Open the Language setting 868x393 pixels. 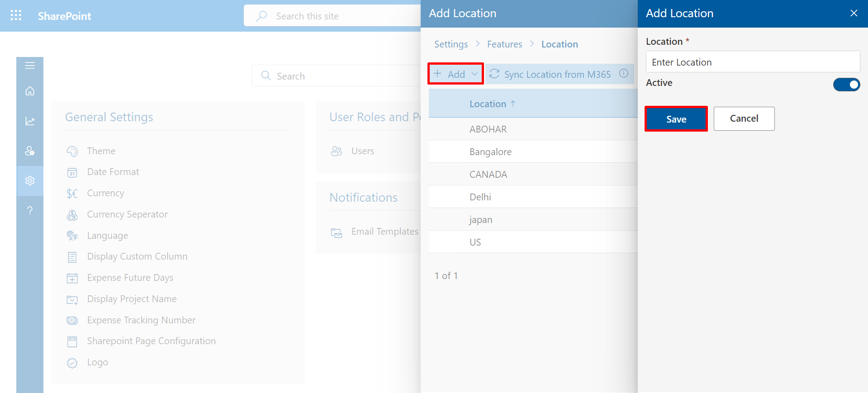point(108,236)
